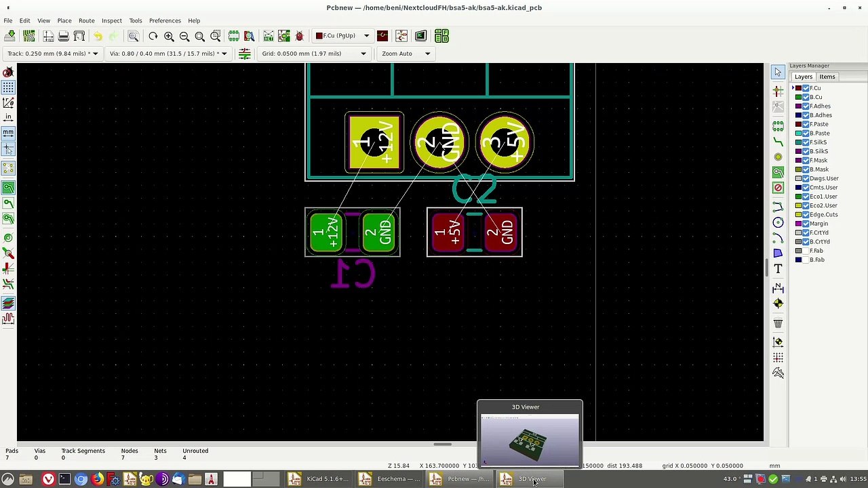Screen dimensions: 868x488
Task: Open board setup icon in top toolbar
Action: pyautogui.click(x=30, y=36)
